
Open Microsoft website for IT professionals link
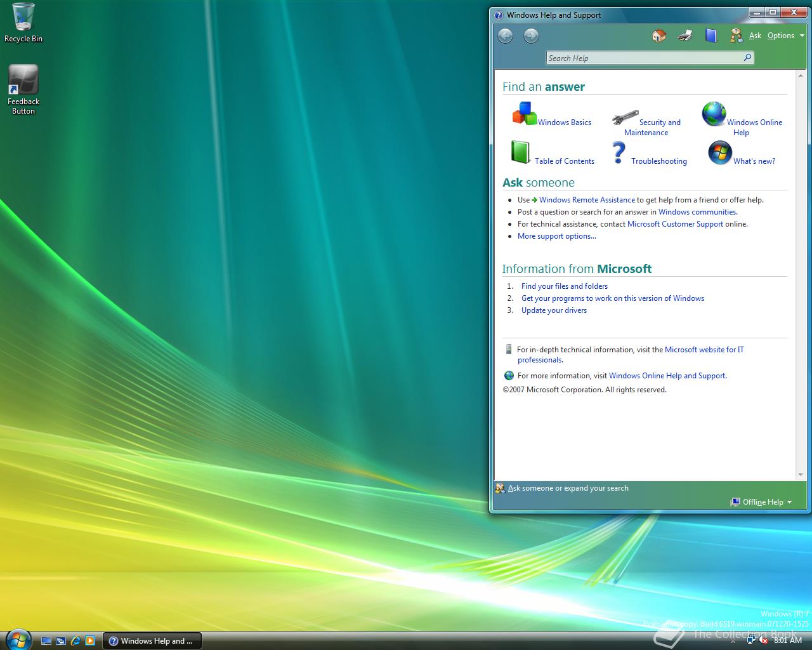(x=704, y=350)
